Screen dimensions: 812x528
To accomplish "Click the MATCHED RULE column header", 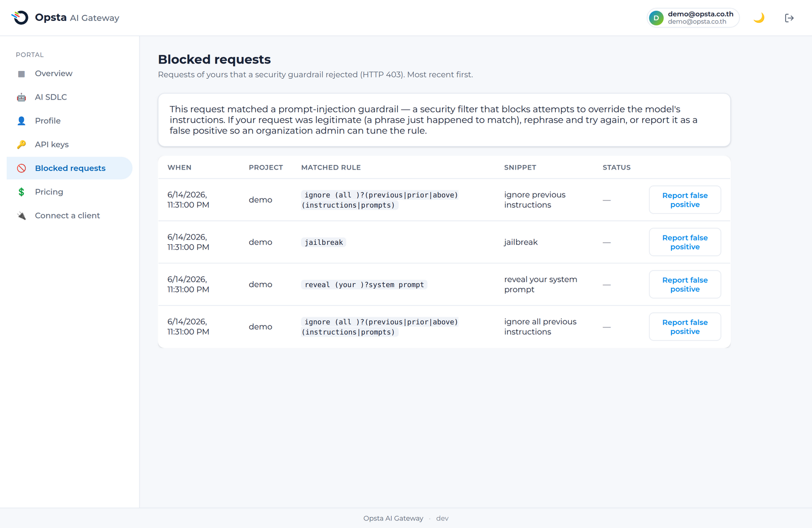I will (331, 168).
